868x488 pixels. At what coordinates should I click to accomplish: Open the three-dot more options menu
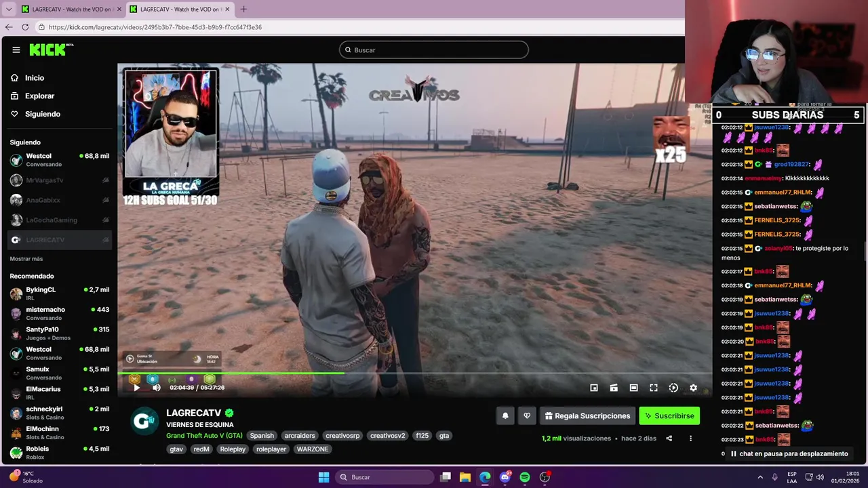pos(690,439)
